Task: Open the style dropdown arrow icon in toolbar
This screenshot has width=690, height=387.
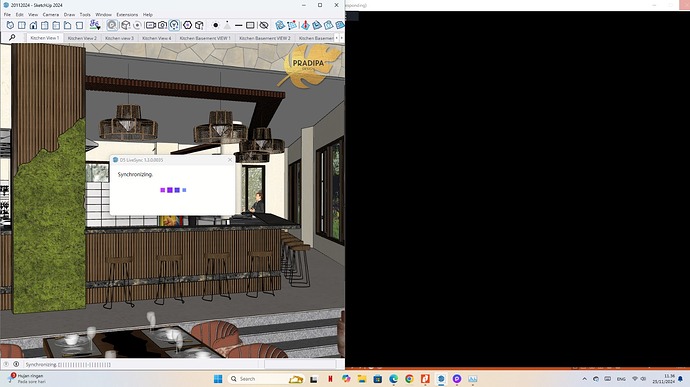Action: [95, 25]
